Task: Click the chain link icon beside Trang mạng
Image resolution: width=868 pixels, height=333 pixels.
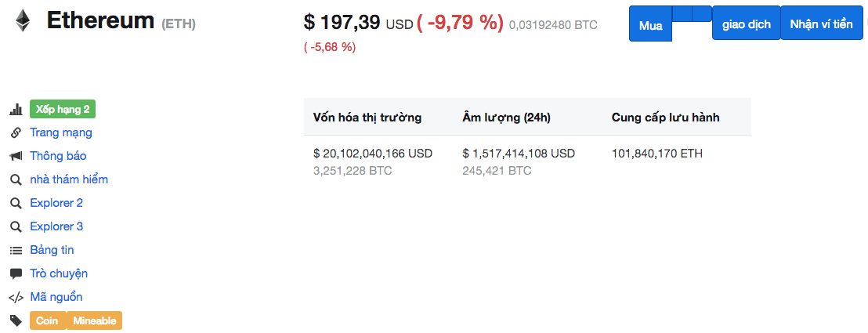Action: [x=16, y=133]
